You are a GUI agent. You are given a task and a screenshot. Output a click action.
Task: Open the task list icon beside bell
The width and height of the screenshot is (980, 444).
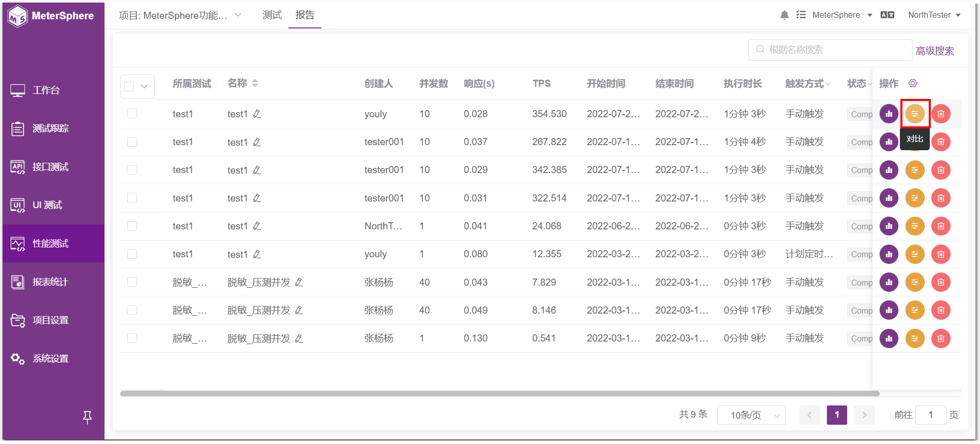click(x=801, y=15)
